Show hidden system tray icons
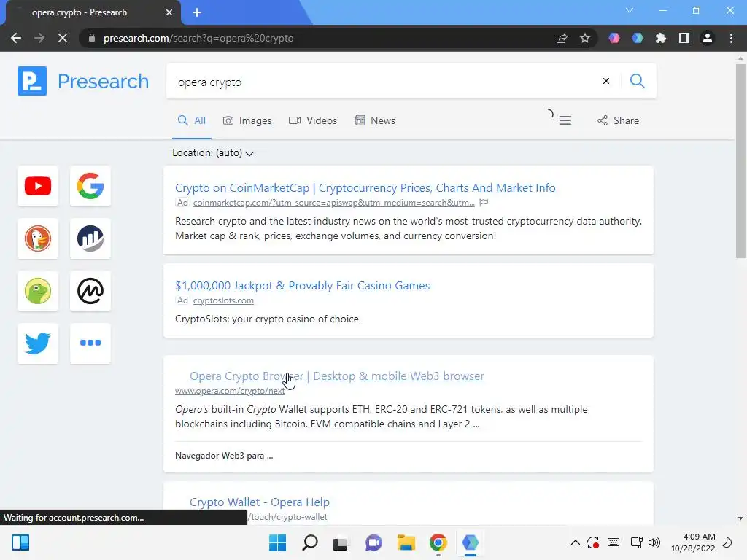Screen dimensions: 747x560 click(x=576, y=542)
